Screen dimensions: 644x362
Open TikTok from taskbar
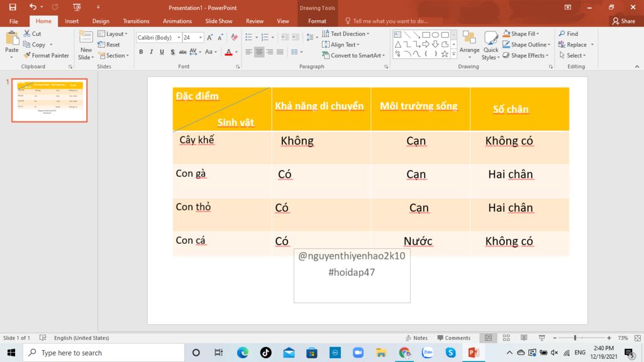(x=266, y=353)
